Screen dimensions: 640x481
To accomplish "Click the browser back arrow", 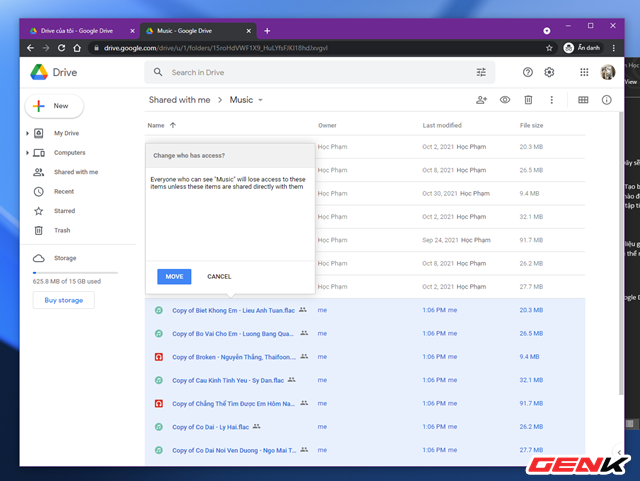I will click(30, 48).
